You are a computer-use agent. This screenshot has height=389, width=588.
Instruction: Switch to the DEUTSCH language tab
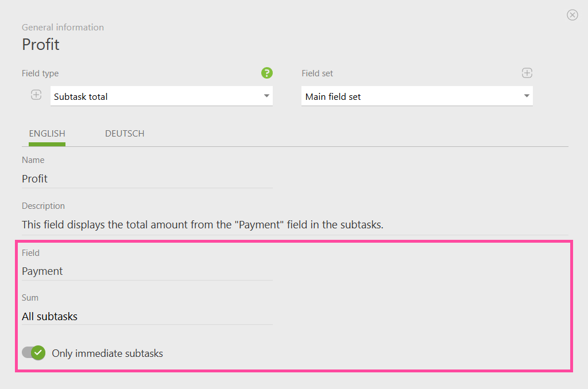coord(125,134)
